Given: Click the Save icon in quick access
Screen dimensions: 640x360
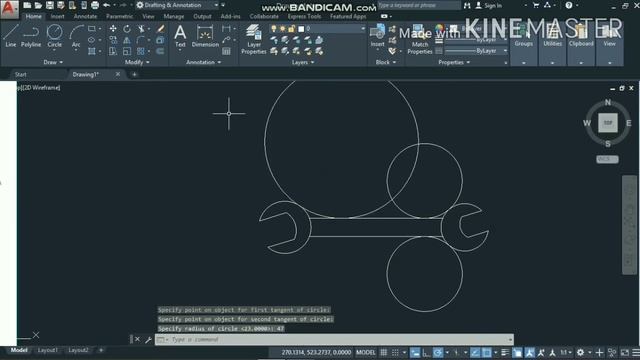Looking at the screenshot, I should 50,5.
